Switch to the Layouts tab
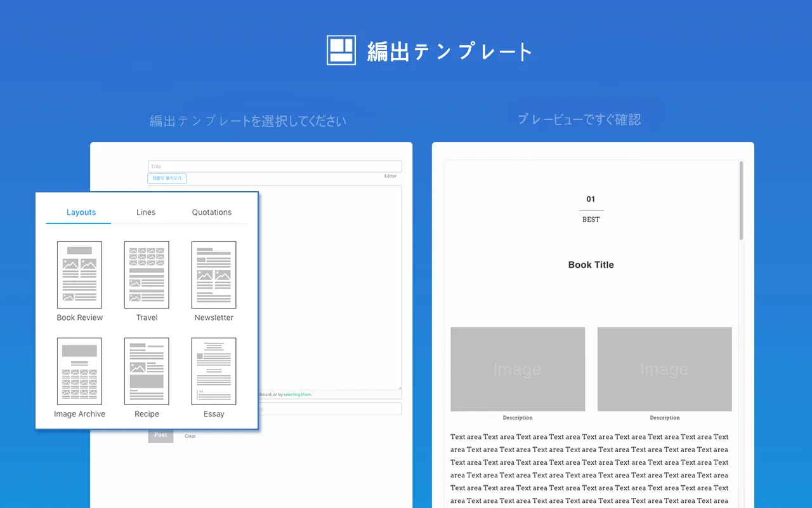The image size is (812, 508). coord(81,212)
